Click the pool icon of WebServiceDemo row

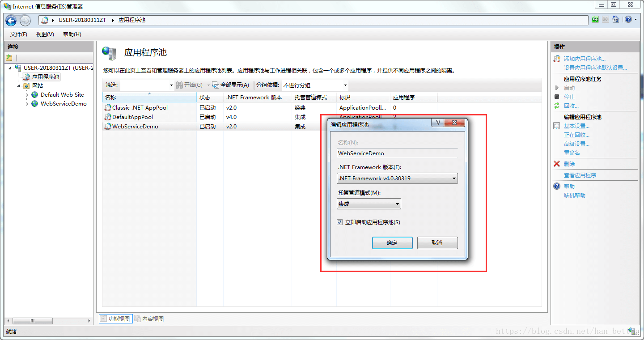coord(107,127)
